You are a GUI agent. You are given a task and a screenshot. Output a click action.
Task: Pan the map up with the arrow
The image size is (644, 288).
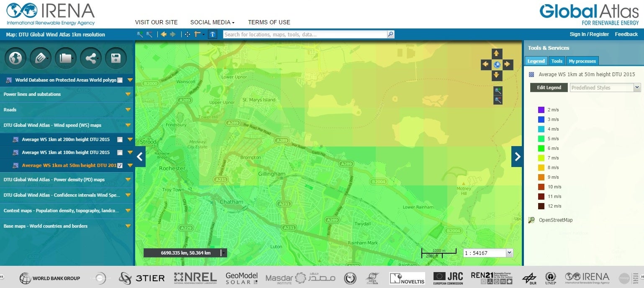497,54
